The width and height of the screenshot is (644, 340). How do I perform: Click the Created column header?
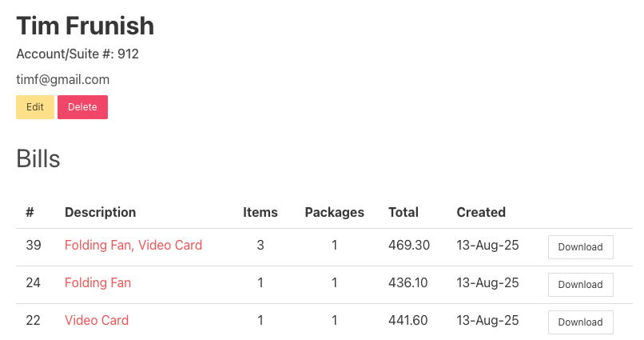click(x=481, y=212)
